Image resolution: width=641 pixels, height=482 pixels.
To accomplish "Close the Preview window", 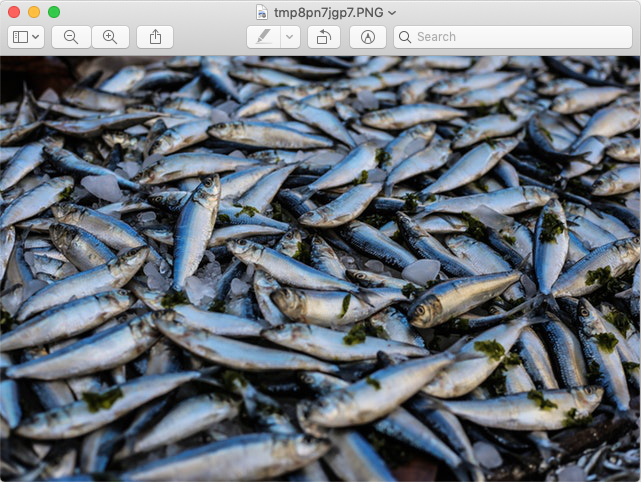I will (14, 12).
